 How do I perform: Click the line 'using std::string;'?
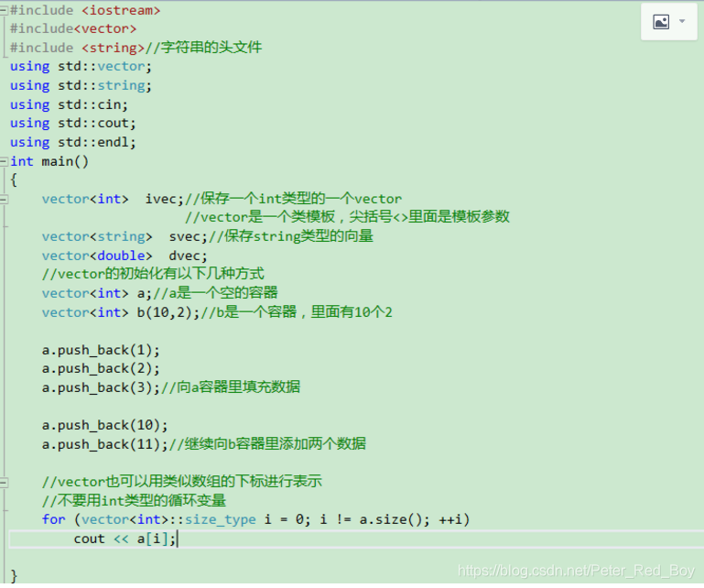pos(81,85)
